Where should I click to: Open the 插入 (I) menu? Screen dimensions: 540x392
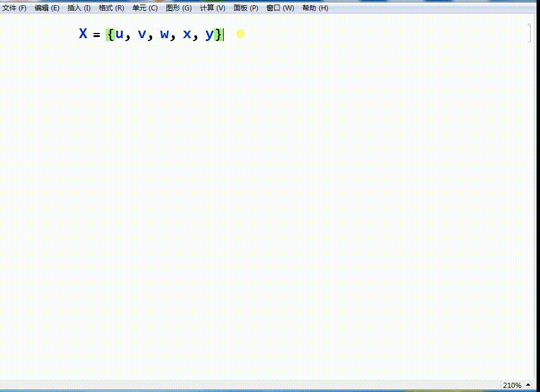point(79,8)
